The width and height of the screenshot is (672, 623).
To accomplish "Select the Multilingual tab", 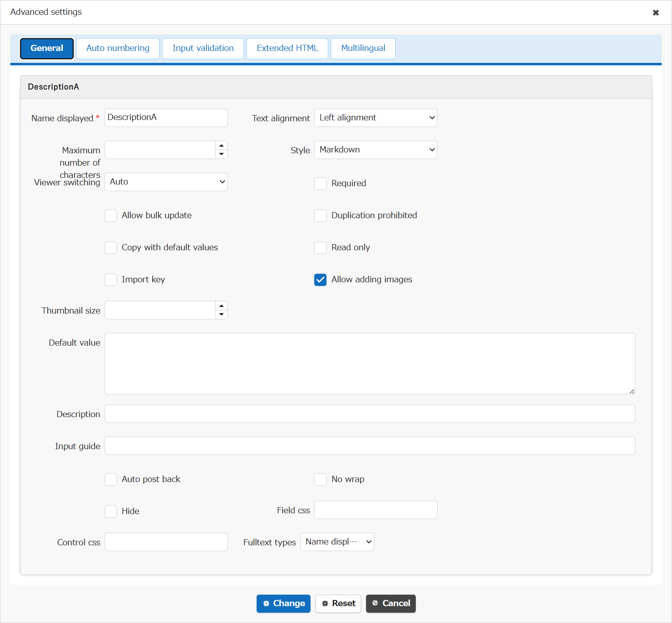I will pos(363,48).
